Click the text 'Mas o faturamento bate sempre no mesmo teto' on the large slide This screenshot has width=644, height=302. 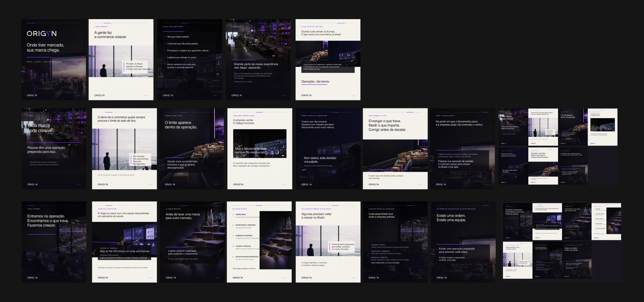pos(251,150)
